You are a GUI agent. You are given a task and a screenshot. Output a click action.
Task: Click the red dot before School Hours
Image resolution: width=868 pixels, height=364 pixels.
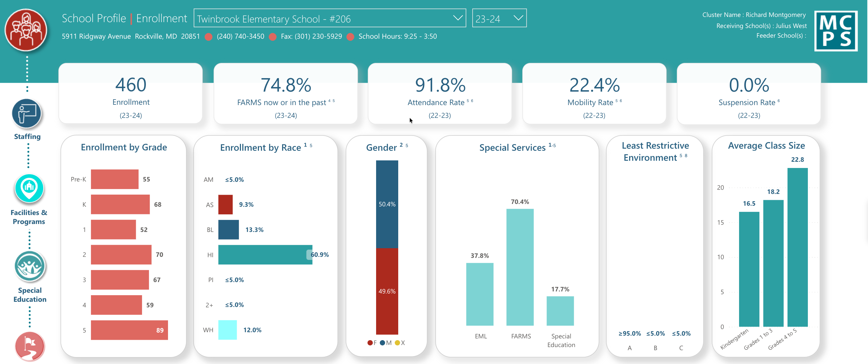point(350,37)
